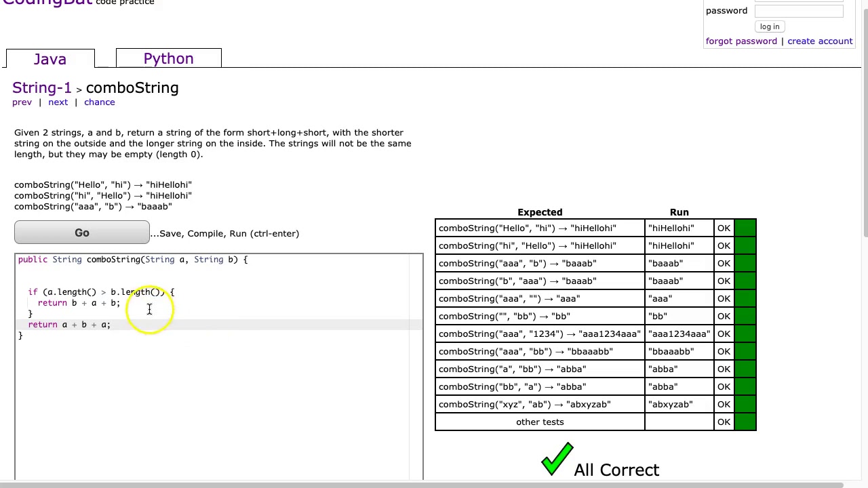
Task: Select the comboString("xyz", "ab") expected cell
Action: [540, 405]
